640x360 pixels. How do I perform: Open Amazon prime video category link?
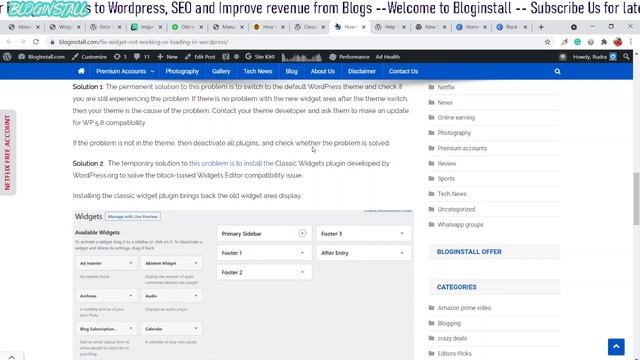464,308
